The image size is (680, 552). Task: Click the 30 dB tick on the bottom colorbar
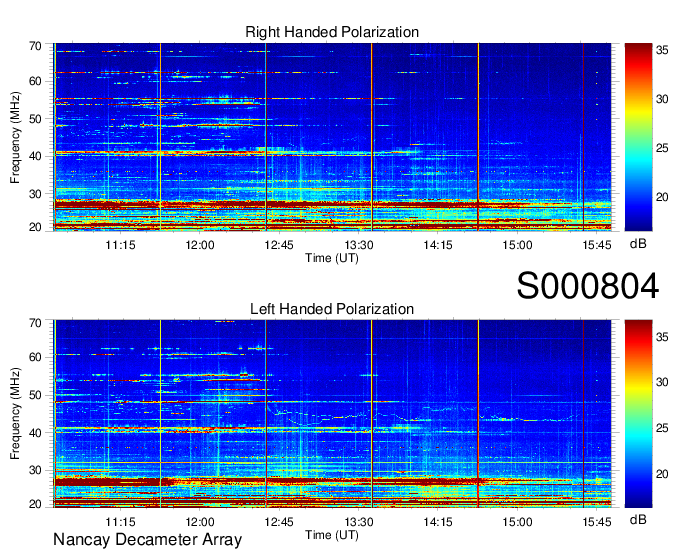point(662,382)
